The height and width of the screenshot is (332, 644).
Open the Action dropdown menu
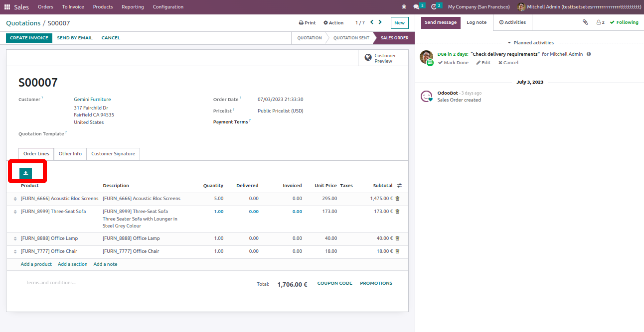pyautogui.click(x=333, y=23)
